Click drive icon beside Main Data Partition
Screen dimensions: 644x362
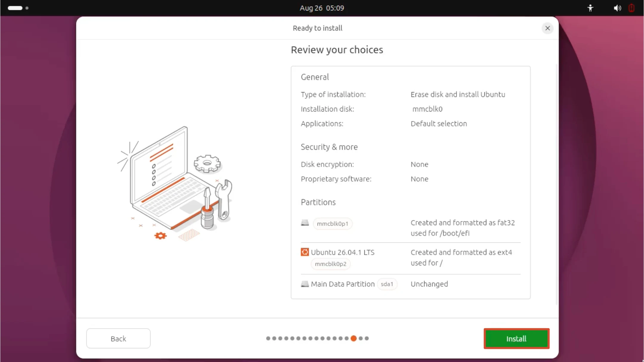pos(305,284)
